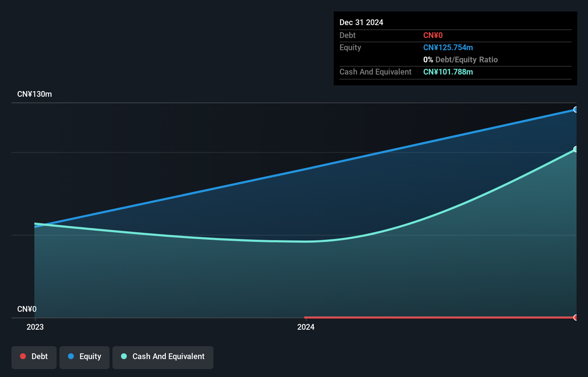Click the Equity row label in tooltip
Viewport: 588px width, 377px height.
coord(350,48)
